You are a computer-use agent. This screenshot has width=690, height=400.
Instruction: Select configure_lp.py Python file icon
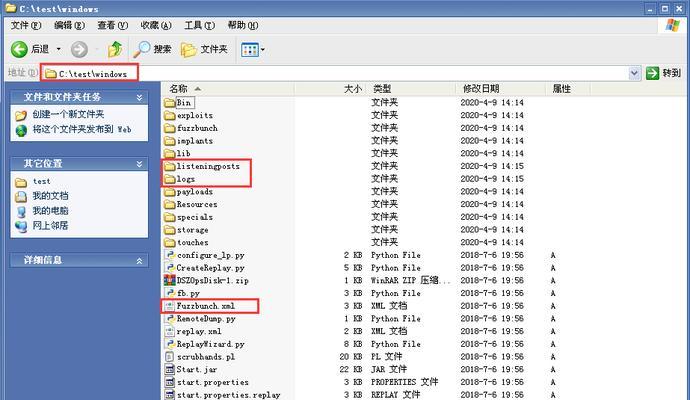[169, 255]
